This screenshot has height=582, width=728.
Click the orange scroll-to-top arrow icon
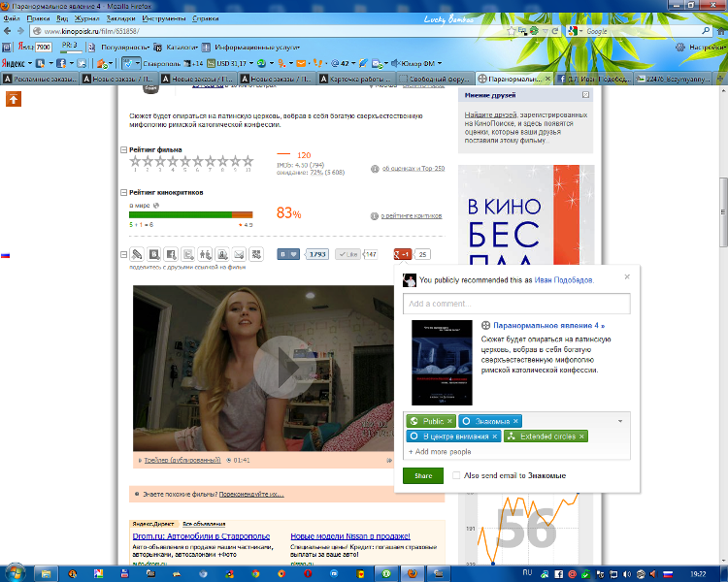tap(14, 99)
